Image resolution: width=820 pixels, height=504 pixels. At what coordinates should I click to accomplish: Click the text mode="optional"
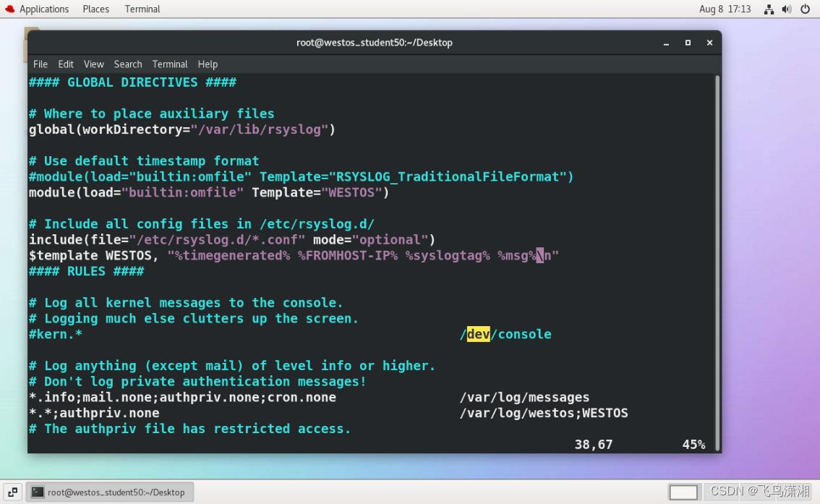[371, 240]
